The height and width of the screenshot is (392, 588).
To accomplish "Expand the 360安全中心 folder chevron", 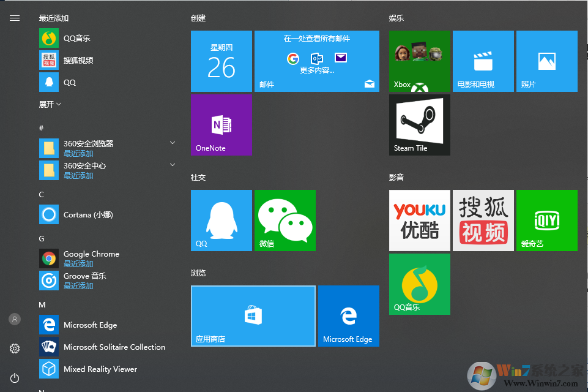I will [x=172, y=165].
